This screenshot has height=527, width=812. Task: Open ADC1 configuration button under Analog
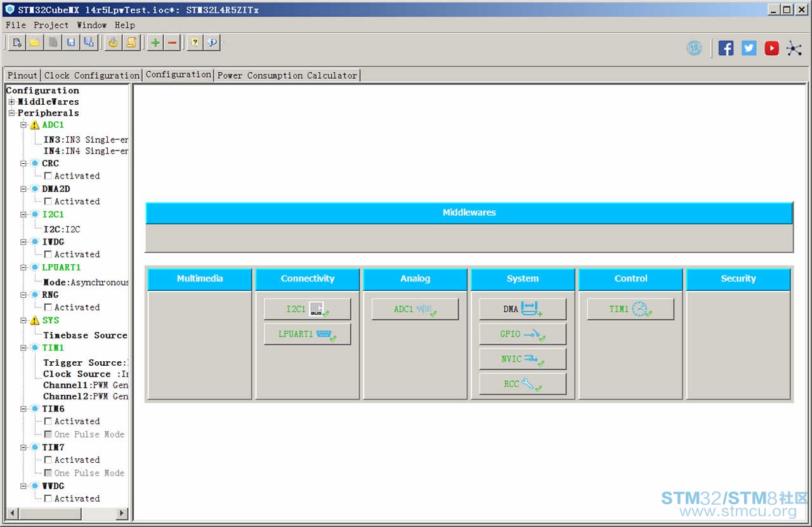[415, 309]
